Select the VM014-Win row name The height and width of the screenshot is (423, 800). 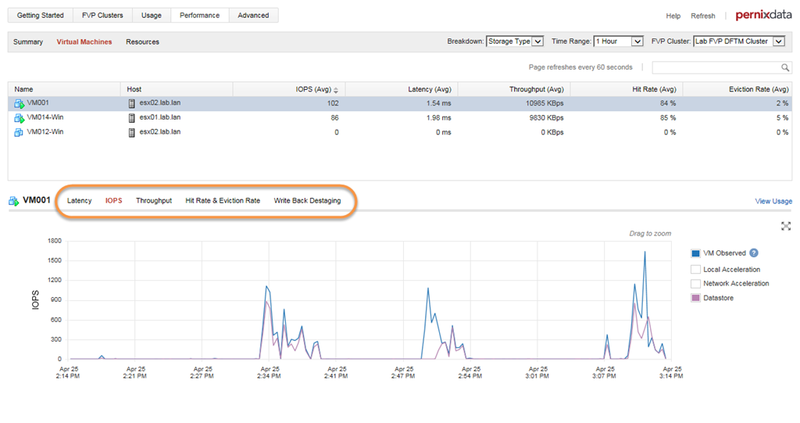[45, 117]
